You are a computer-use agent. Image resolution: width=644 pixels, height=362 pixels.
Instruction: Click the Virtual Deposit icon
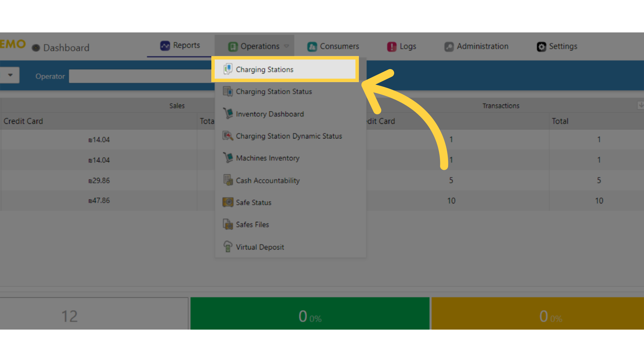[x=228, y=247]
